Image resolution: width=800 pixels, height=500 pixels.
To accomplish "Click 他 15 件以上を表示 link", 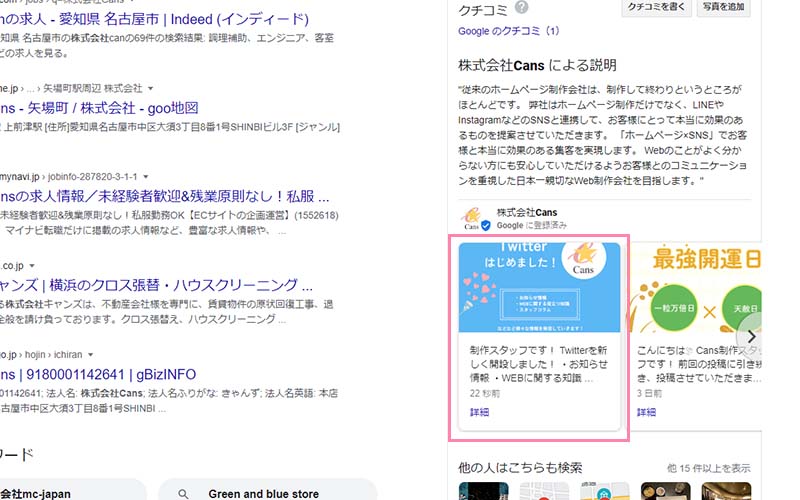I will pyautogui.click(x=708, y=468).
